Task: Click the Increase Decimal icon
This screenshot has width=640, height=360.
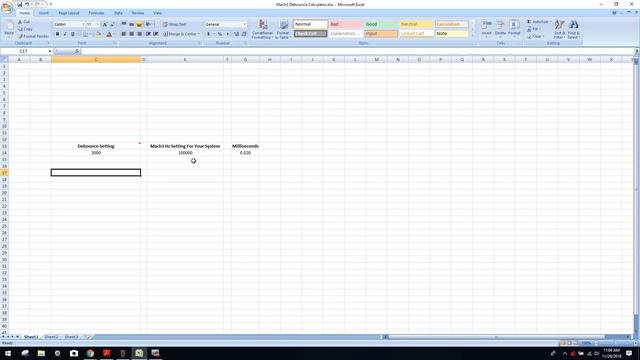Action: pos(236,34)
